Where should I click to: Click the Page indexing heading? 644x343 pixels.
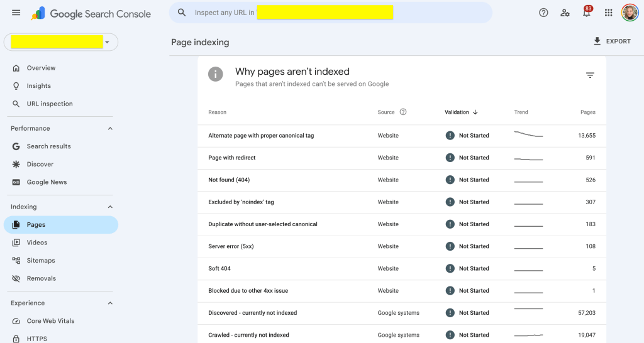(x=200, y=42)
